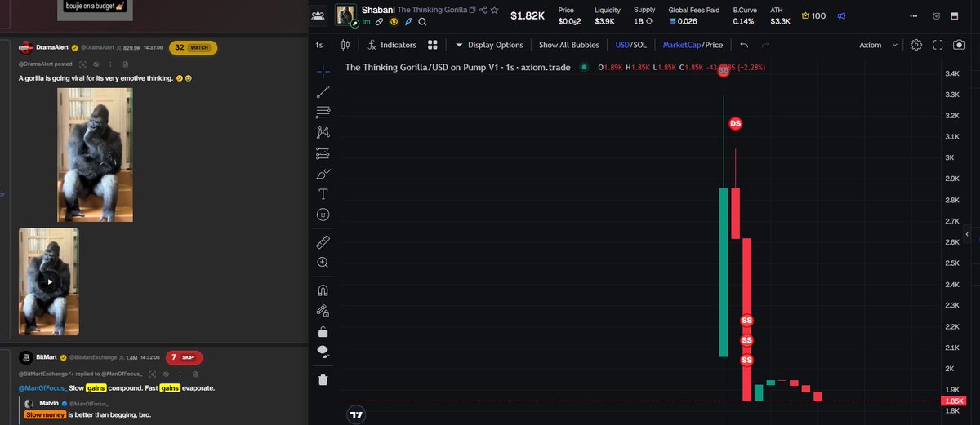
Task: Open the emoji sticker tool
Action: 323,215
